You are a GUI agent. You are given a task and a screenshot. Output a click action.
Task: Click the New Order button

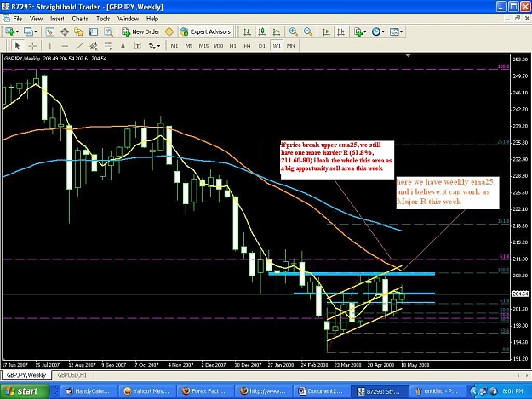(140, 31)
